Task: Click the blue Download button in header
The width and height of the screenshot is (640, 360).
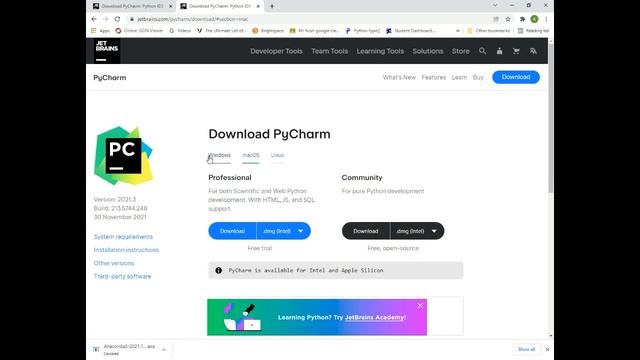Action: pos(516,77)
